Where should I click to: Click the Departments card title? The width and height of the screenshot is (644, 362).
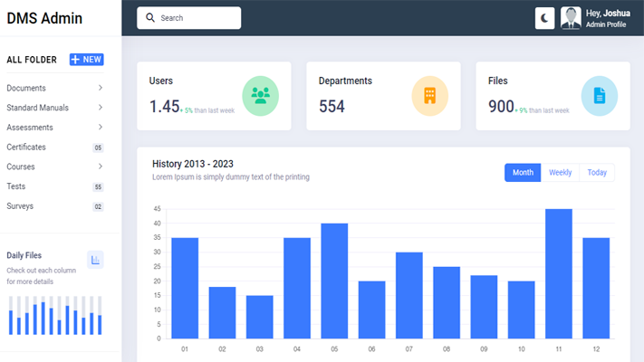point(345,81)
